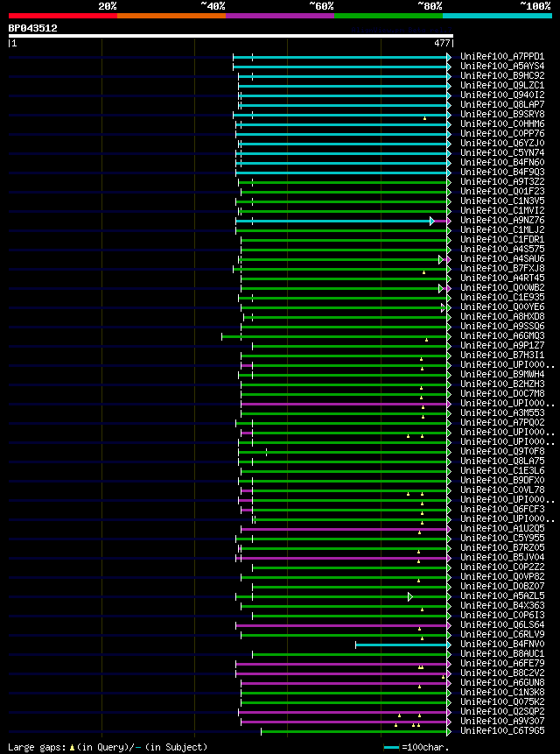Select the UniRef100_D0C7M8 label
Screen dimensions: 560x754
click(x=502, y=393)
